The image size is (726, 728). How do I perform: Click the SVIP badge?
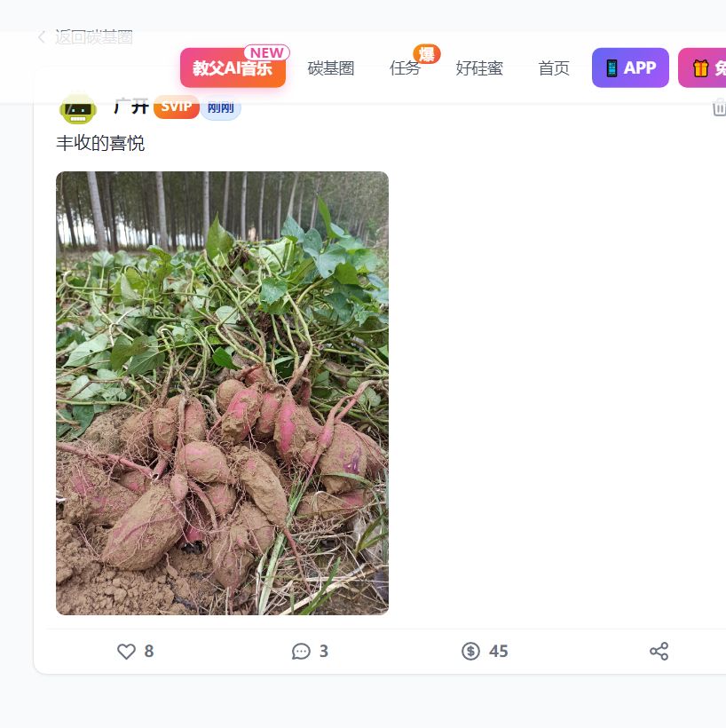pos(177,107)
